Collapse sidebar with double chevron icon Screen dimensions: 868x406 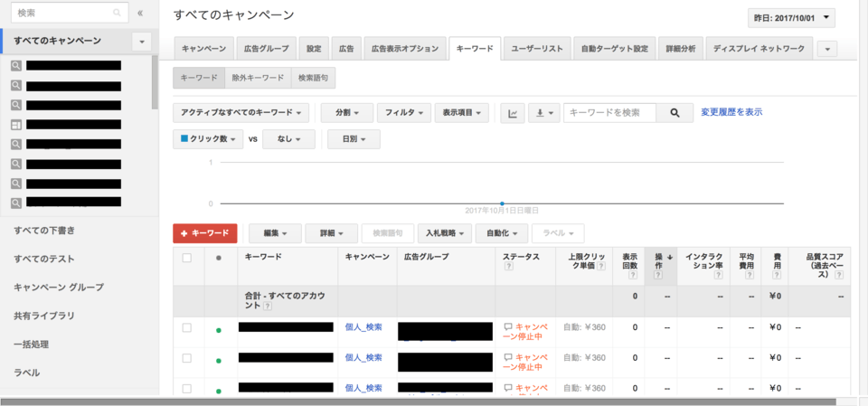click(x=140, y=14)
